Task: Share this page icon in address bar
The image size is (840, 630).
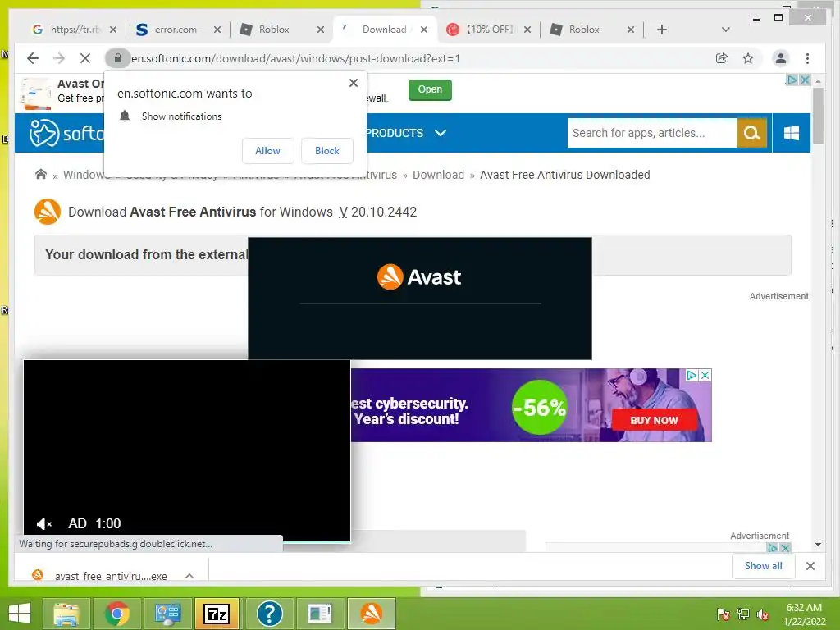Action: pyautogui.click(x=722, y=58)
